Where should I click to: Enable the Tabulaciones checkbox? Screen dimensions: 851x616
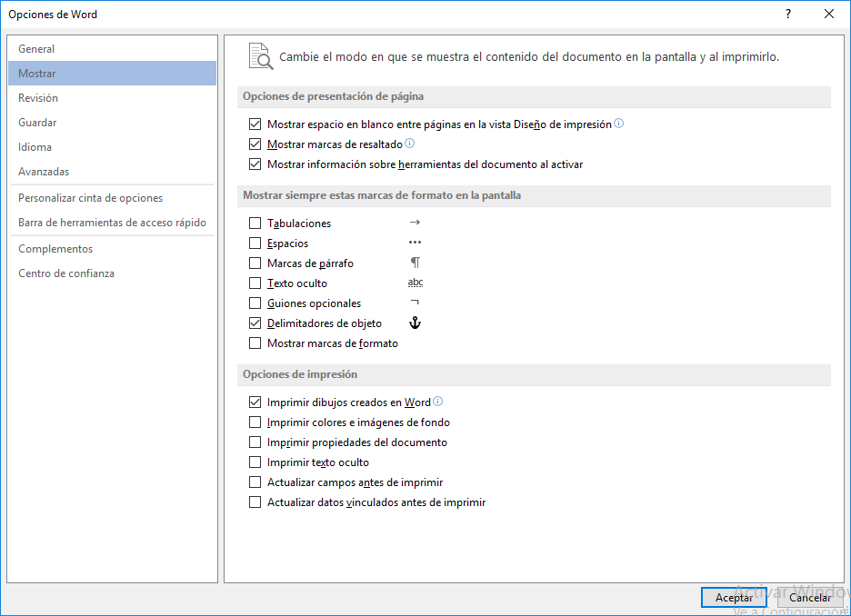click(x=255, y=224)
